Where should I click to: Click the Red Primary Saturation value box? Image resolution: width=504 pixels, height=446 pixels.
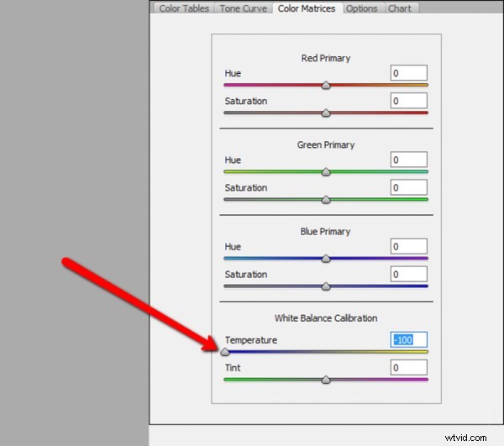coord(408,101)
